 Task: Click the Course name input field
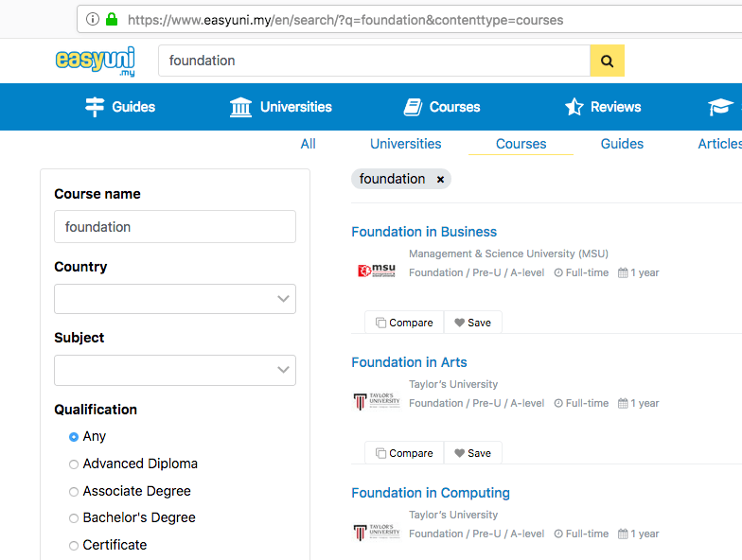175,227
